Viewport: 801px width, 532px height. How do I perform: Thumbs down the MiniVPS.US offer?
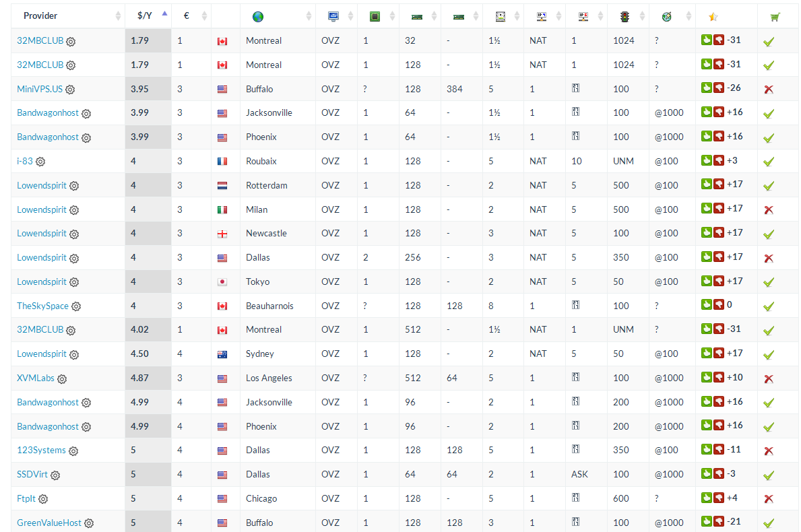click(x=719, y=88)
